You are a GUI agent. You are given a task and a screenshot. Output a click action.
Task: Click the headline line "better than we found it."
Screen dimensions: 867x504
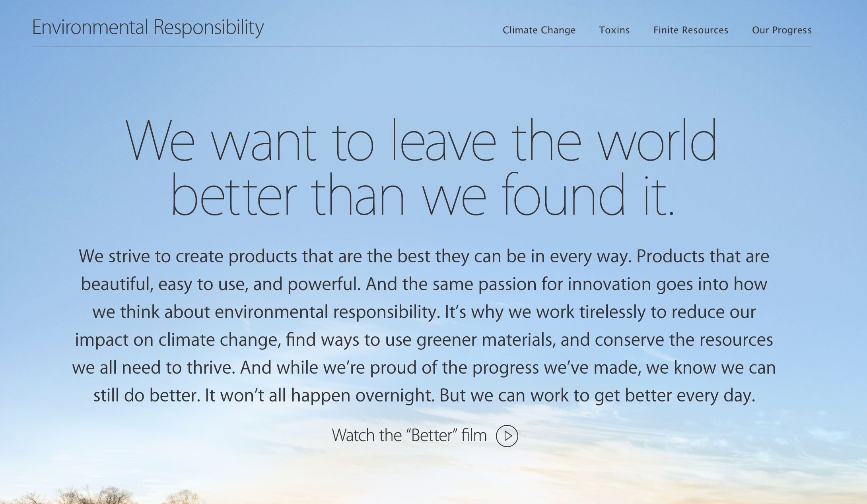click(422, 196)
